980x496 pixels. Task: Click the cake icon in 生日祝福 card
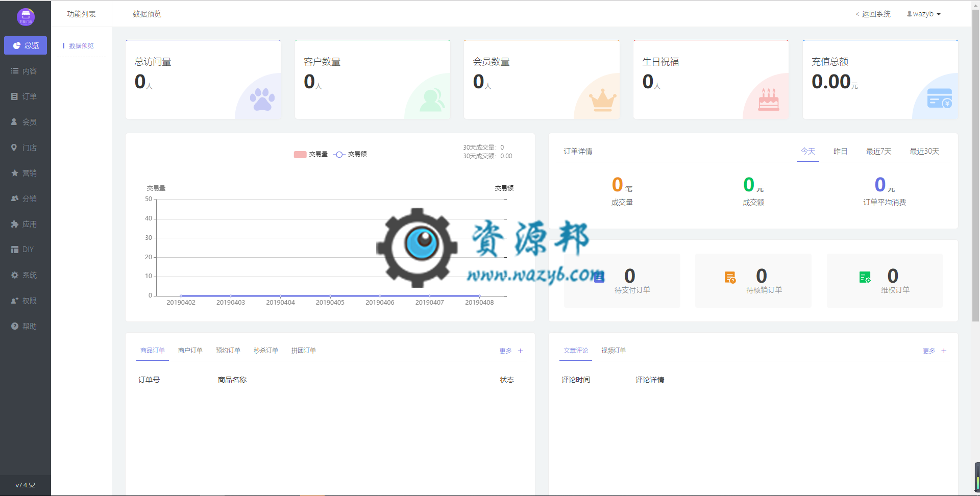click(769, 100)
